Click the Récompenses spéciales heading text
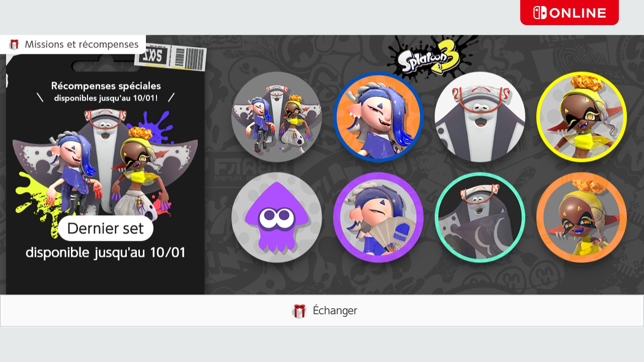Viewport: 644px width, 362px height. coord(106,86)
